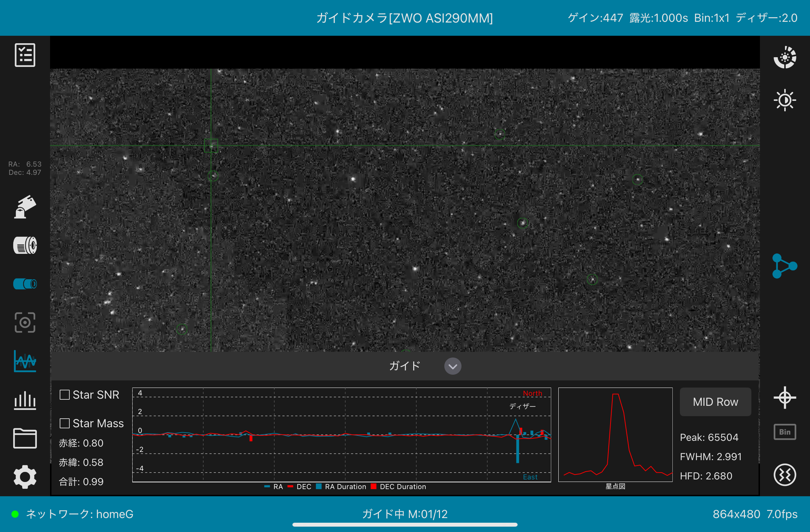
Task: Click the circled cross stop icon
Action: [x=785, y=475]
